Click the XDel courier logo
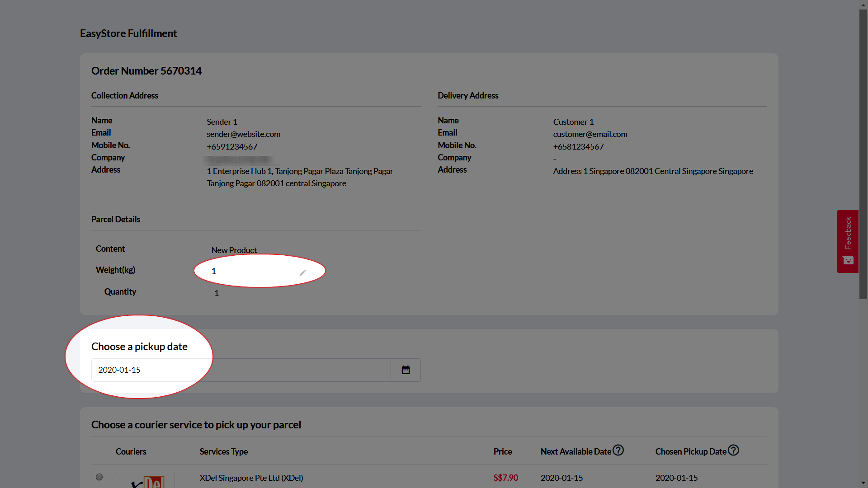The height and width of the screenshot is (488, 868). pyautogui.click(x=145, y=480)
